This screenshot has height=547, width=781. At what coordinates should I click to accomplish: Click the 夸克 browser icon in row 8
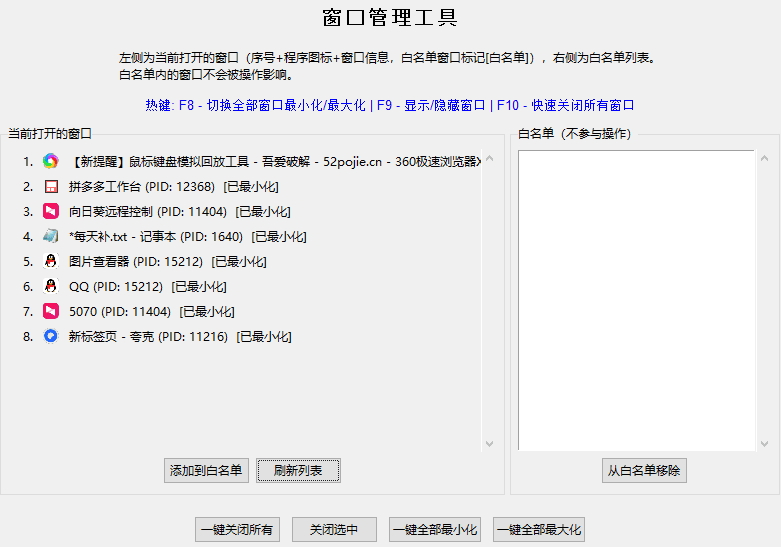click(50, 336)
